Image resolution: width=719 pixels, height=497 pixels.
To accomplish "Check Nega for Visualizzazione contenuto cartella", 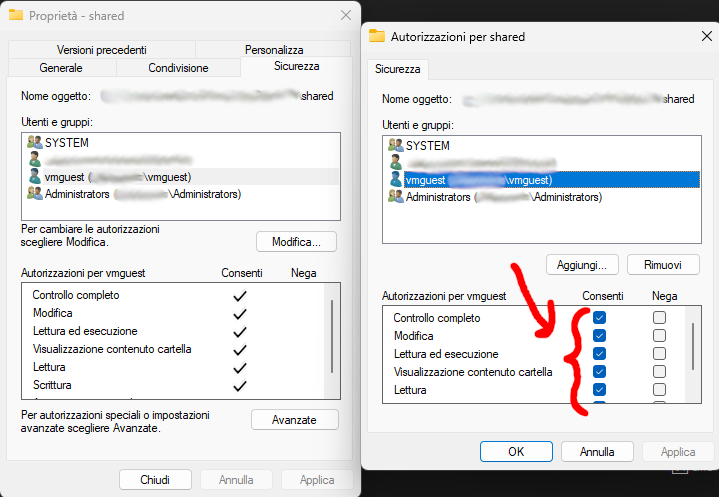I will tap(659, 372).
